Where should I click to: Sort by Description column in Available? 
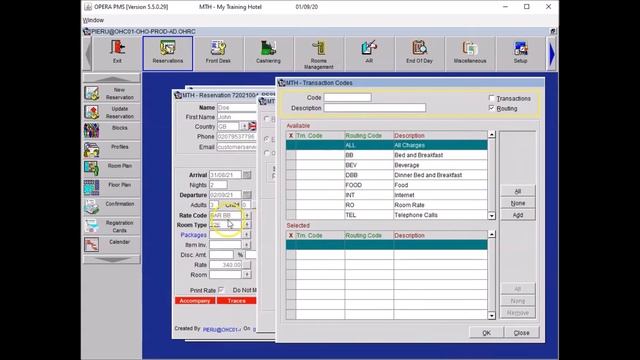(x=440, y=136)
